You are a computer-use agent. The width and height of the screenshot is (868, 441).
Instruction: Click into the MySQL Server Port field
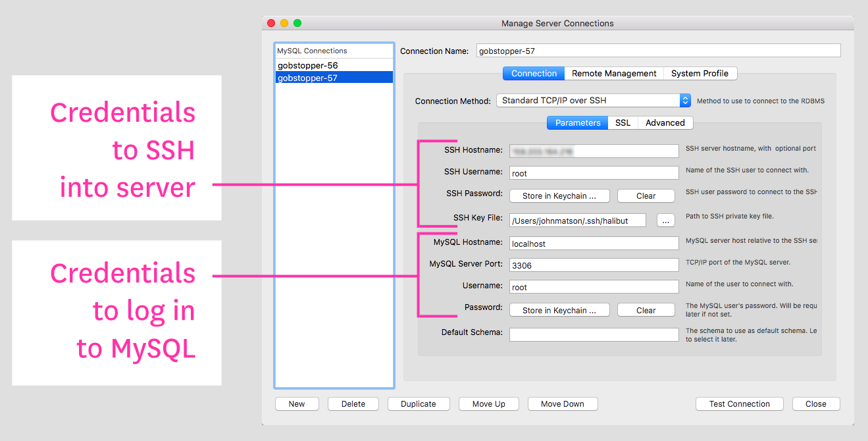594,265
